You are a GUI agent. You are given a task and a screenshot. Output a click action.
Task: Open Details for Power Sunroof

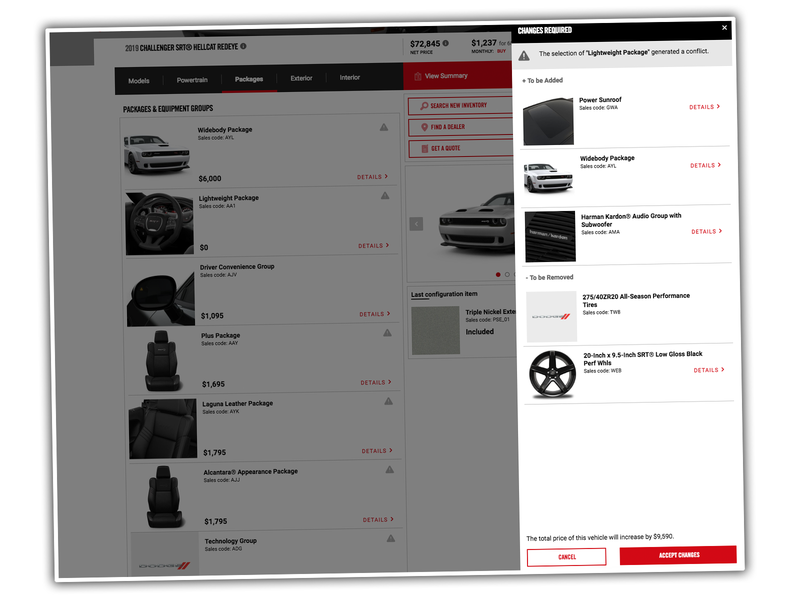(x=705, y=107)
